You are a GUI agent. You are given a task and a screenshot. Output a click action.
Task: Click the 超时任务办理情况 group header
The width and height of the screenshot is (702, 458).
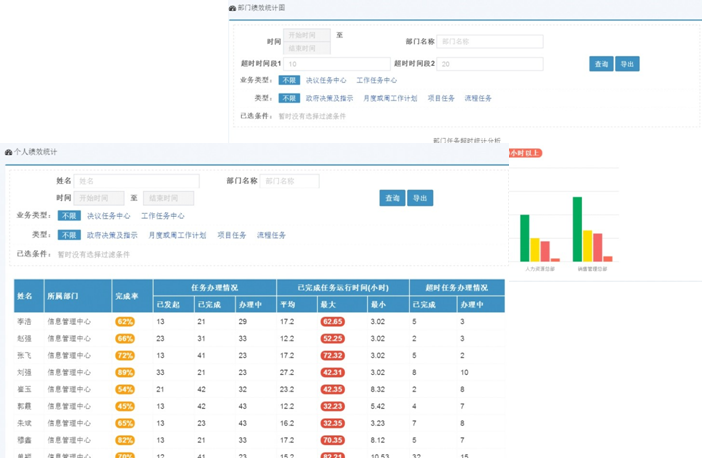457,288
